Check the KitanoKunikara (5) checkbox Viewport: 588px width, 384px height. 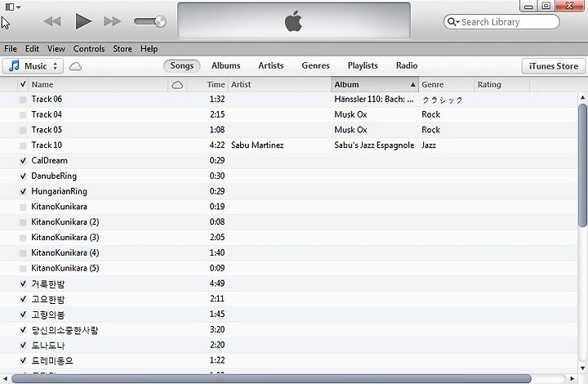click(23, 269)
